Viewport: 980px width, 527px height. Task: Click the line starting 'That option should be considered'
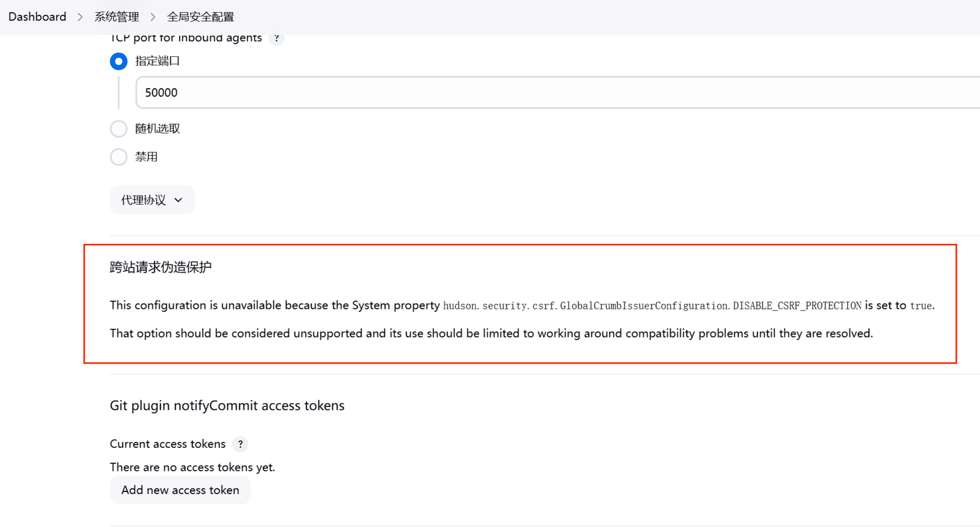(x=492, y=333)
